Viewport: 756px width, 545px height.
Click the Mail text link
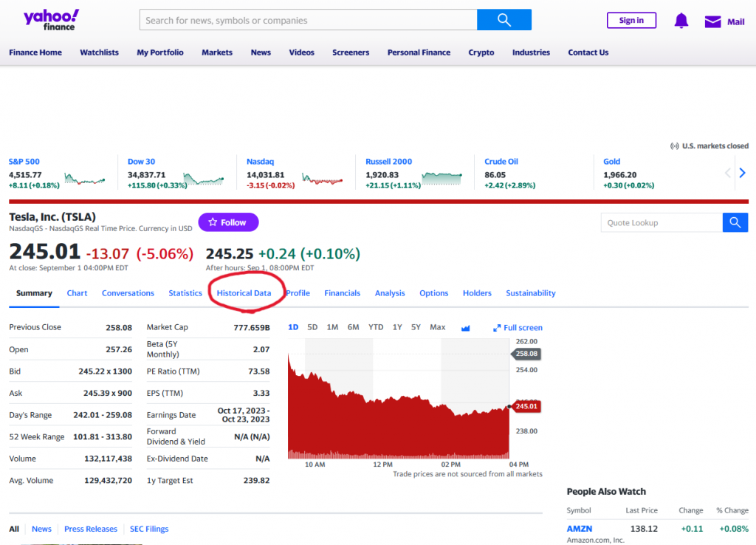click(x=735, y=21)
